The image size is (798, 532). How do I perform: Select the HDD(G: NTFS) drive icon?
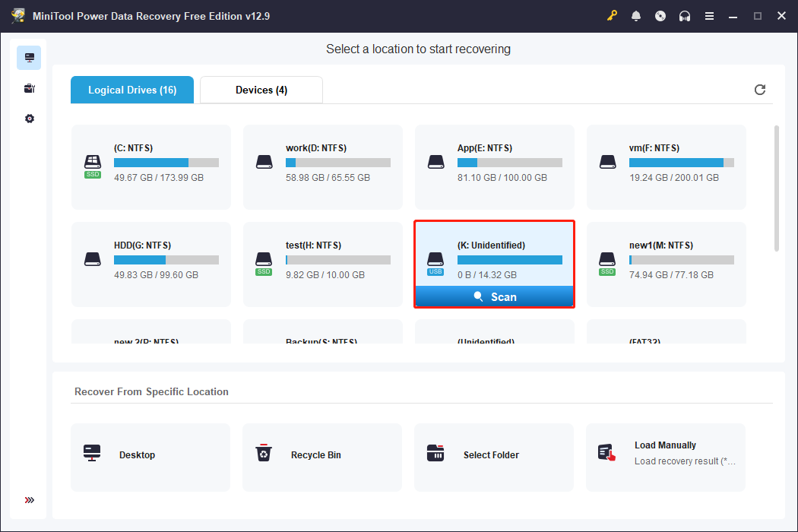pyautogui.click(x=93, y=259)
